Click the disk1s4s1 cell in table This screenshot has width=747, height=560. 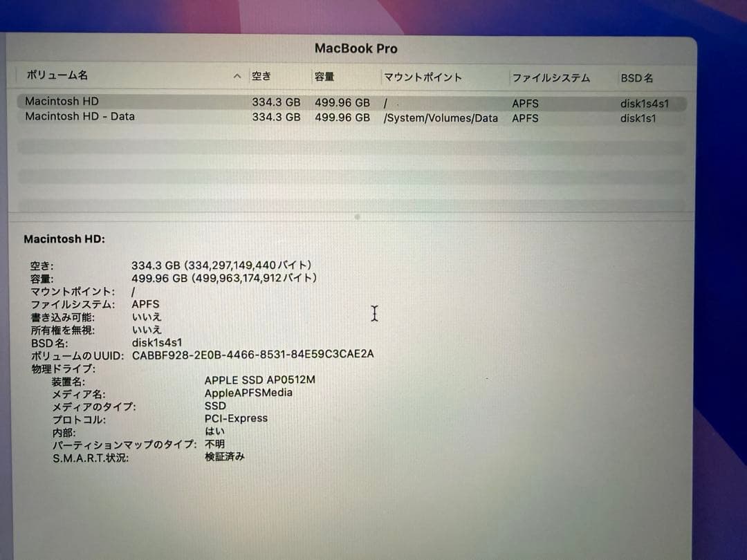(x=645, y=103)
